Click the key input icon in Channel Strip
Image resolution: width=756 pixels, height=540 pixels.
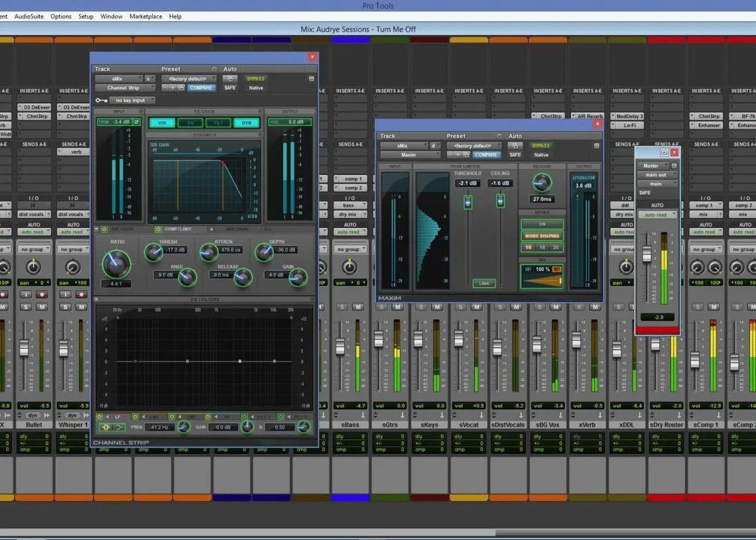point(101,100)
